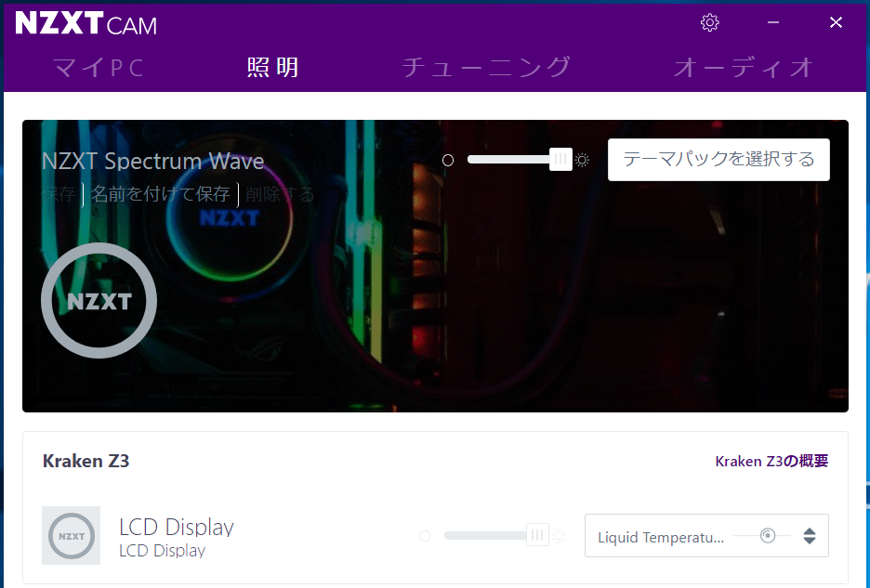The image size is (870, 588).
Task: Open the チューニング tab
Action: tap(486, 68)
